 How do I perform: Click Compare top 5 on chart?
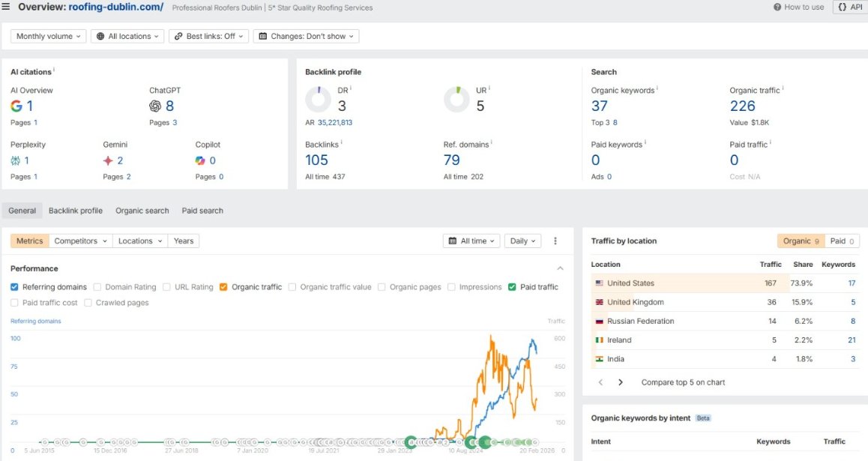683,382
